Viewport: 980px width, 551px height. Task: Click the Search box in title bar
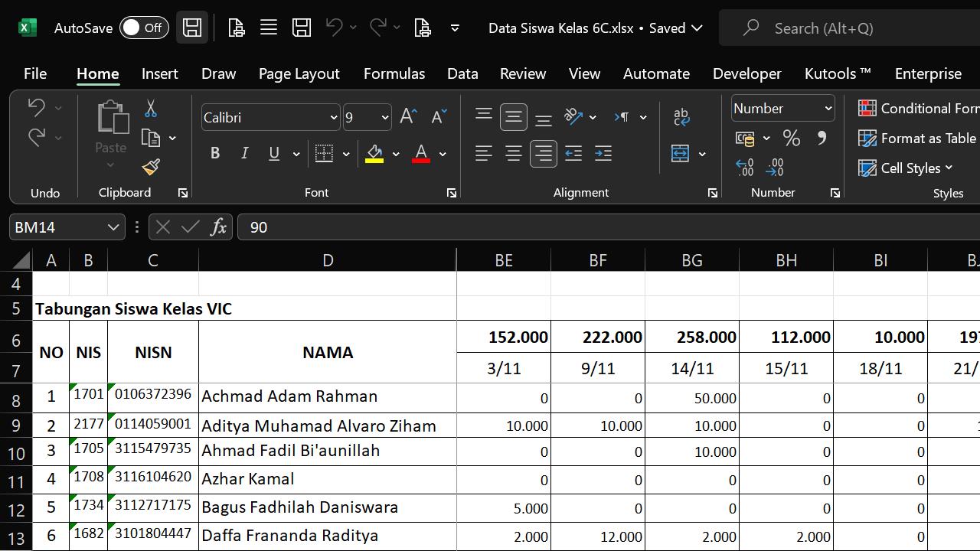tap(823, 28)
